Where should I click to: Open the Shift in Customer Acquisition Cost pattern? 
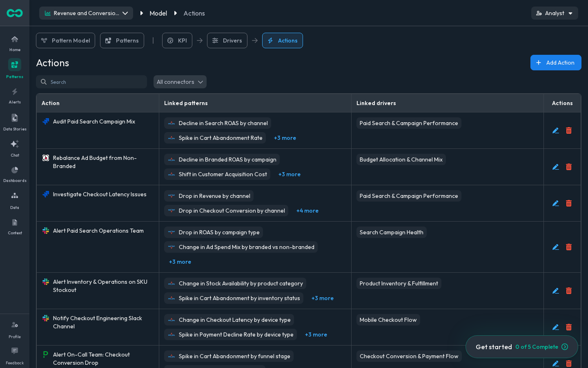(217, 174)
